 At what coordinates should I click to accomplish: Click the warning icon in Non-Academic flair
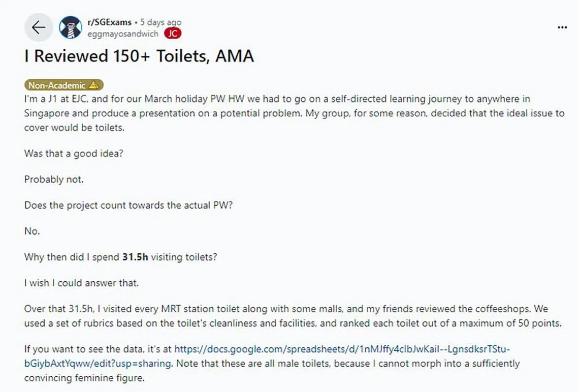tap(93, 85)
